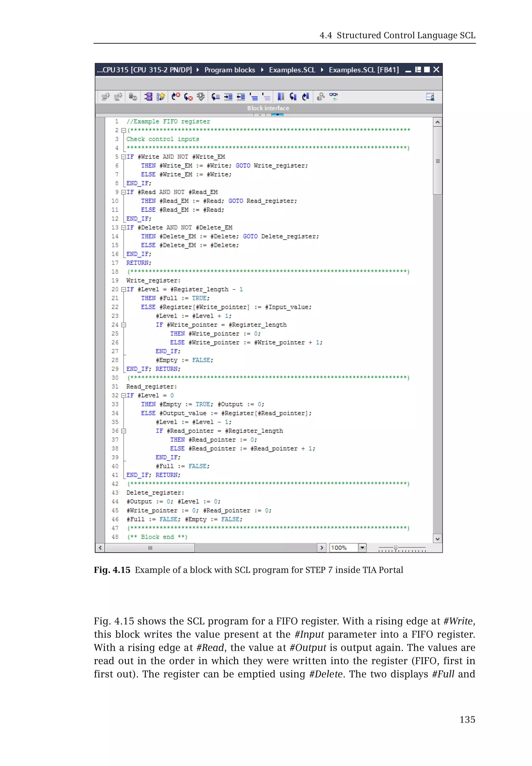This screenshot has height=766, width=532.
Task: Click line number 48 in the gutter
Action: coord(115,537)
